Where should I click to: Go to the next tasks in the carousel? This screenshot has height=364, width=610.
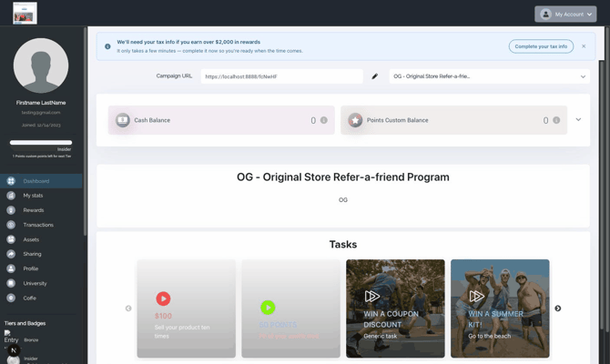pos(558,308)
